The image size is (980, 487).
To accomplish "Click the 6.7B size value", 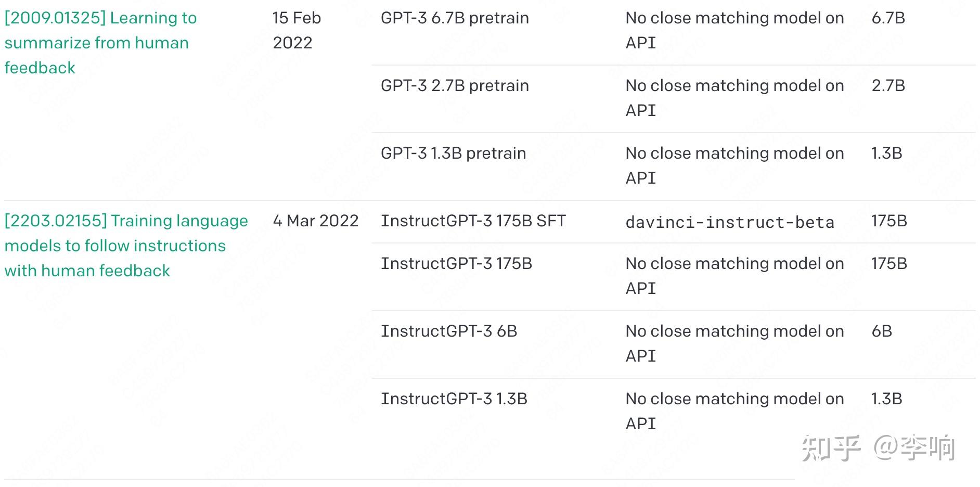I will point(888,18).
